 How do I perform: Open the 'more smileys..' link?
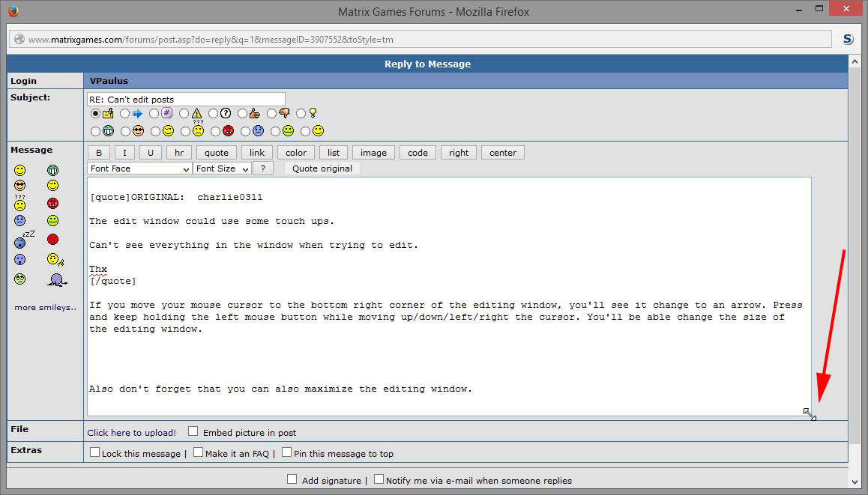46,308
